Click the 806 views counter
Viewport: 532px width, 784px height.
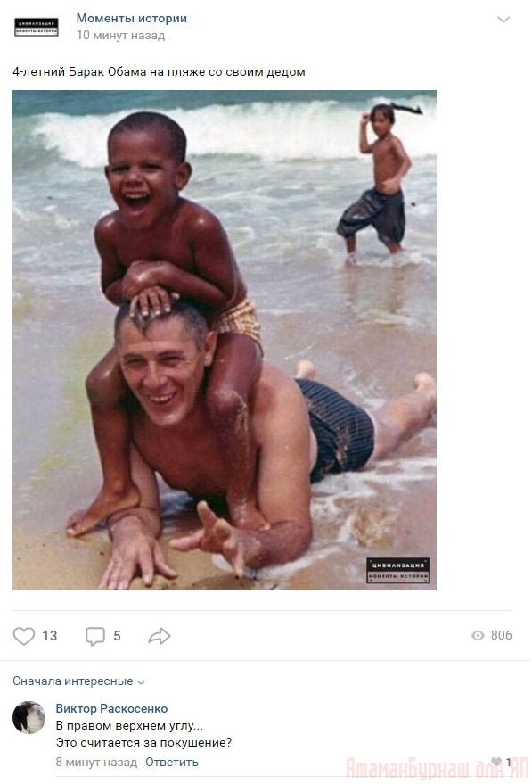(501, 636)
